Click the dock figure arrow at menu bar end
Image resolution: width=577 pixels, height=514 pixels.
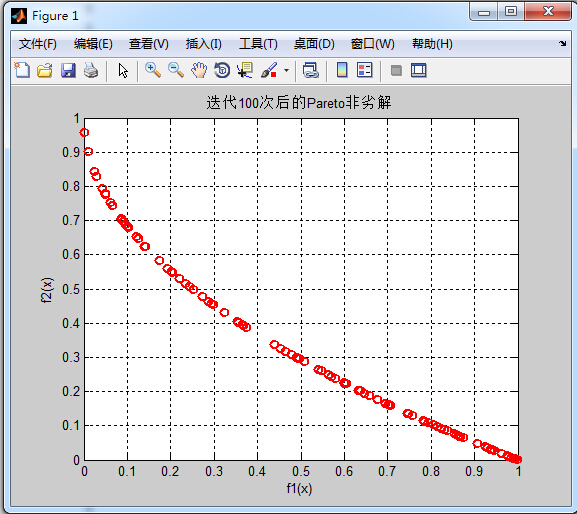click(563, 43)
